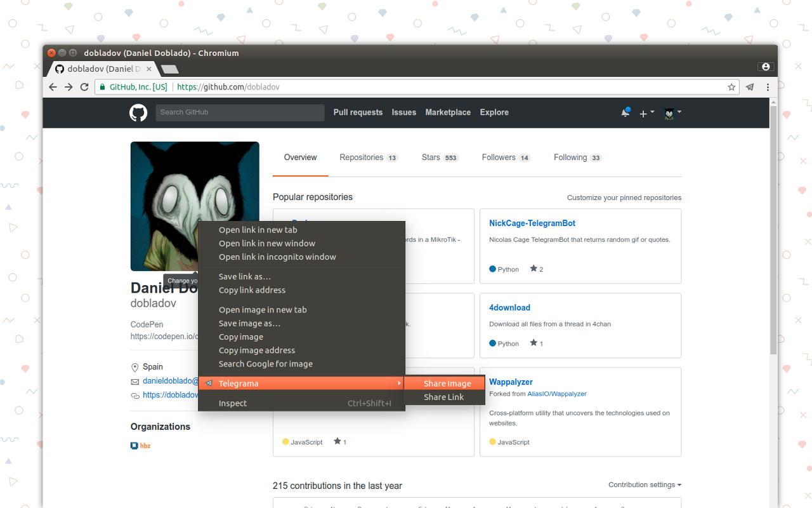Click the Python language dot on 4download
The image size is (812, 508).
[x=493, y=344]
